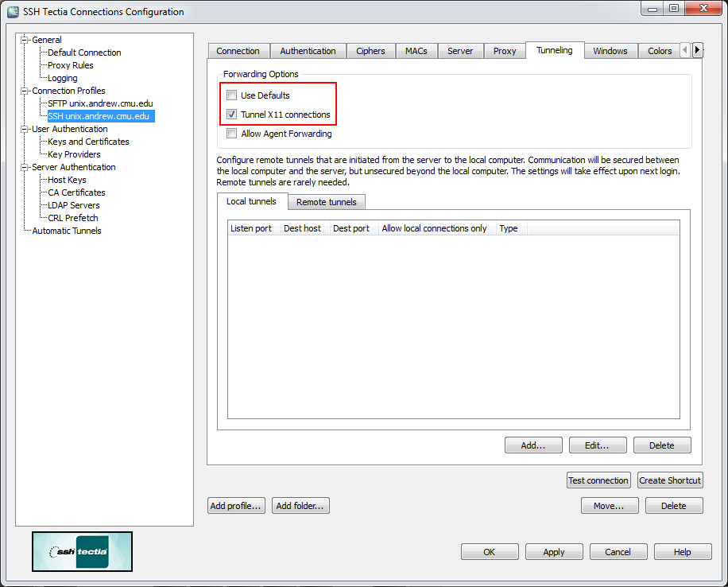Open the Authentication tab
728x587 pixels.
coord(308,51)
